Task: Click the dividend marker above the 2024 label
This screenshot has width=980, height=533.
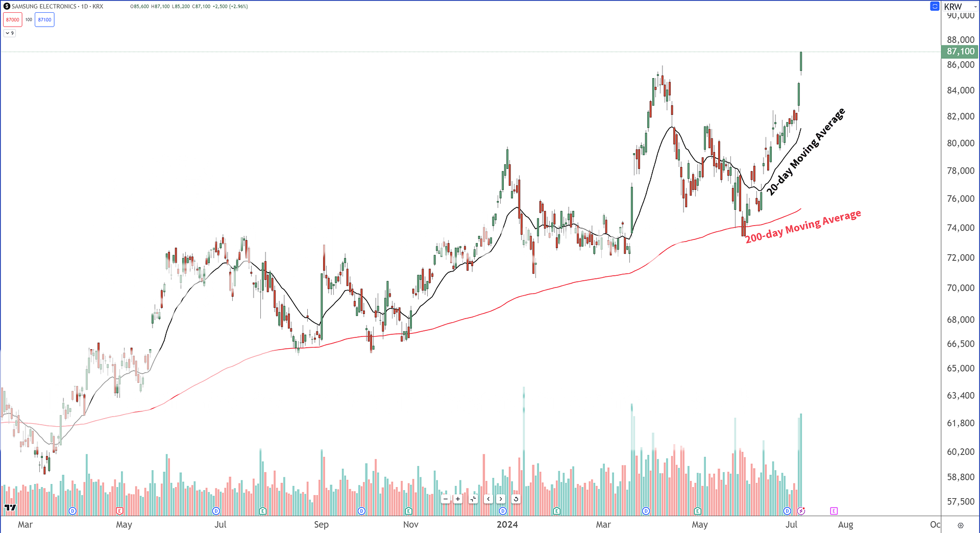Action: tap(503, 511)
